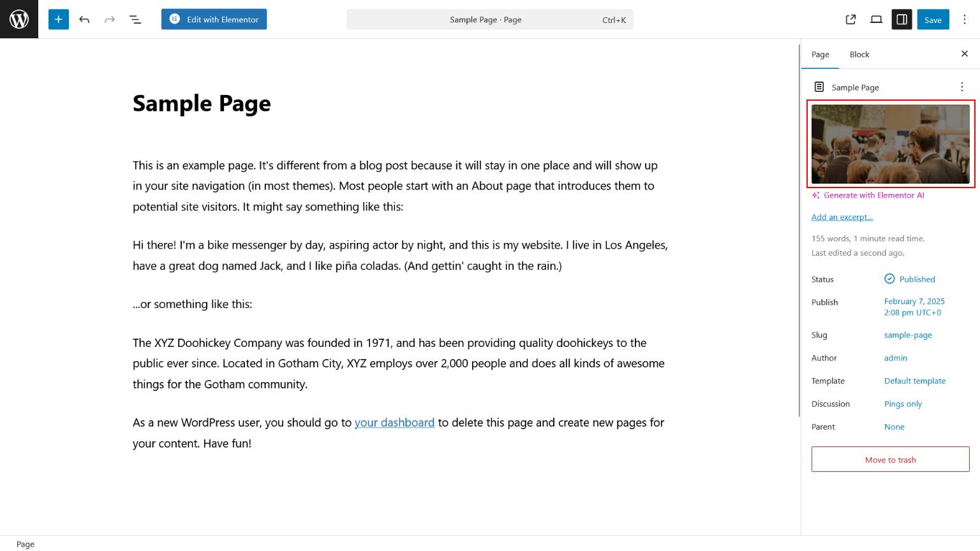Open the Default template selector

coord(914,381)
